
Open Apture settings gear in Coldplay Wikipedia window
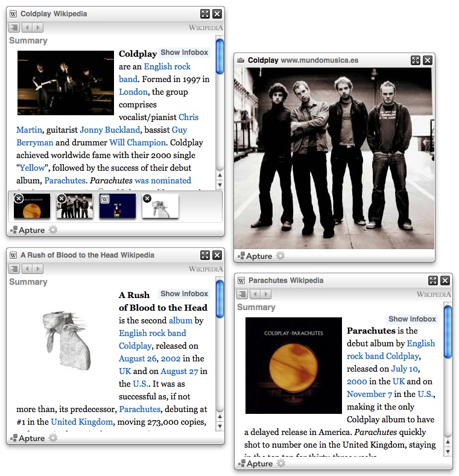[53, 230]
